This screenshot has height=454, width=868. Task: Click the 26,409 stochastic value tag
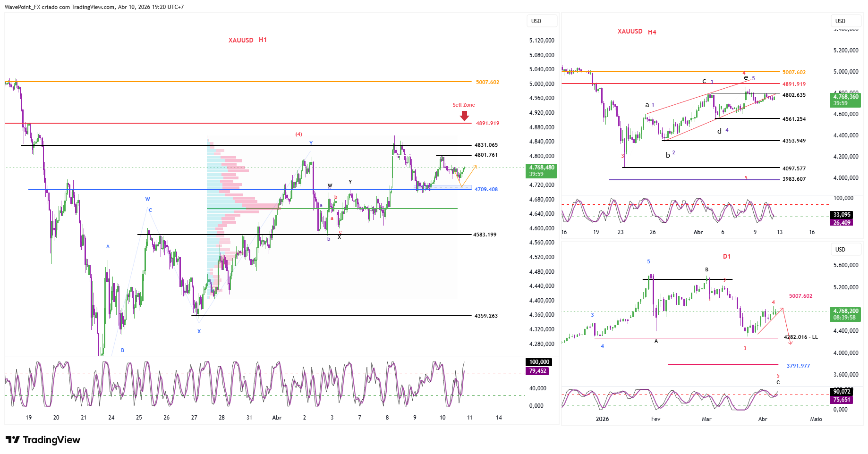pos(842,223)
